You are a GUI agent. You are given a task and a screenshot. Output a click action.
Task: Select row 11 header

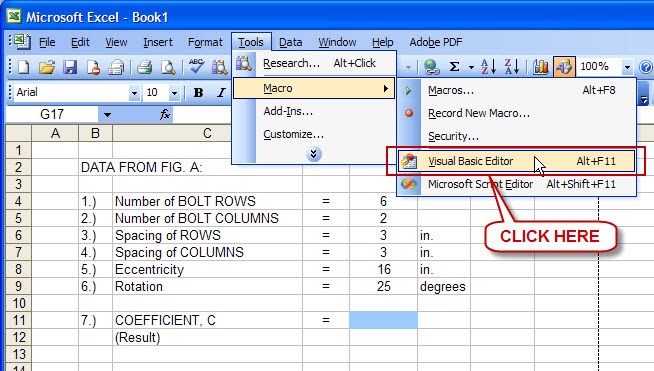coord(19,320)
